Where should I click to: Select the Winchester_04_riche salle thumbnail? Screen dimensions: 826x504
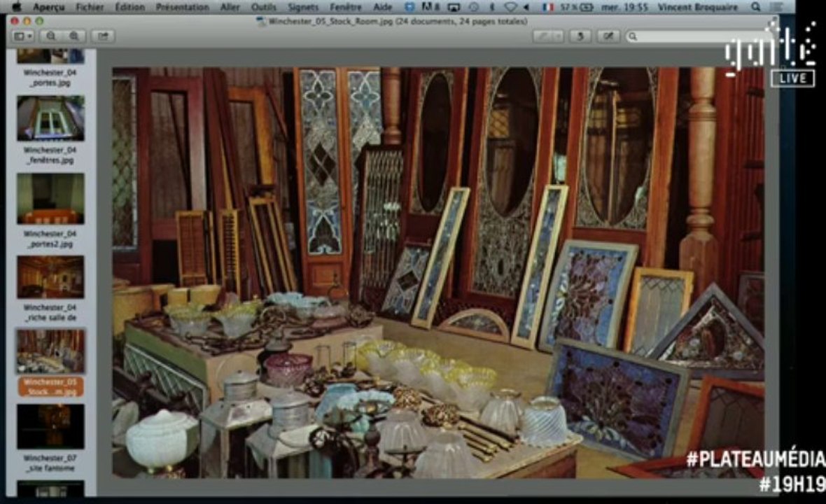[x=50, y=277]
